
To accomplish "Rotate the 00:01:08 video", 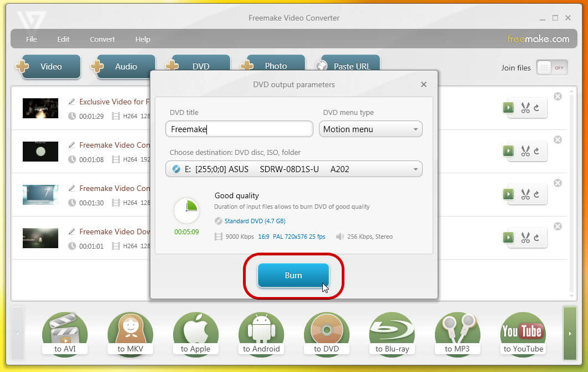I will (x=536, y=151).
